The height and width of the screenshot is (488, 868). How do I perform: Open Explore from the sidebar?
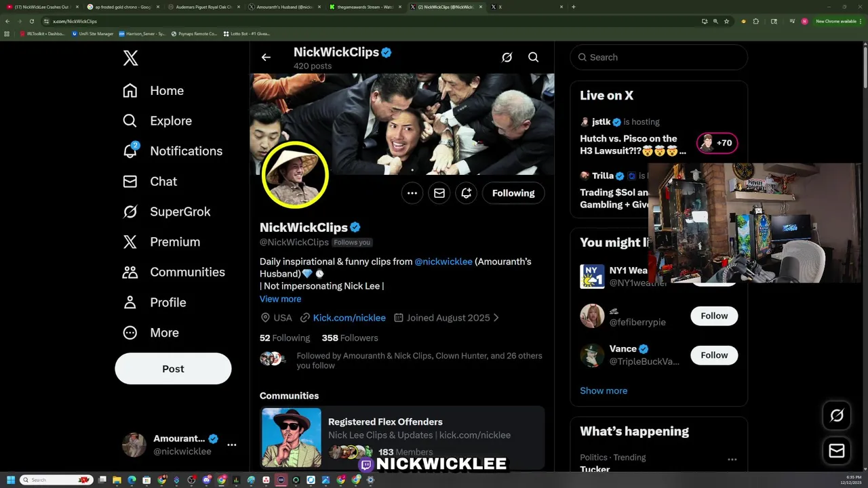(157, 121)
